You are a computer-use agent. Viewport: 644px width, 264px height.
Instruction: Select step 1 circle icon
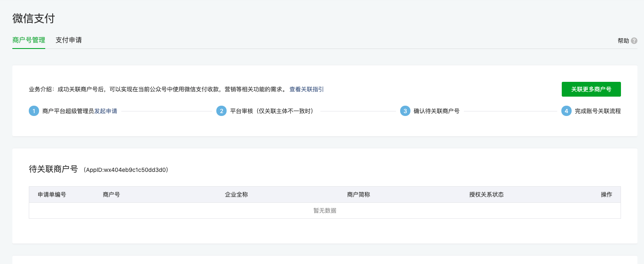[x=34, y=111]
